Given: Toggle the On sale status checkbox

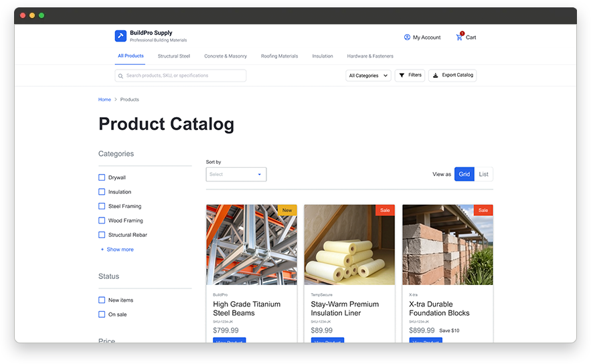Looking at the screenshot, I should tap(102, 314).
